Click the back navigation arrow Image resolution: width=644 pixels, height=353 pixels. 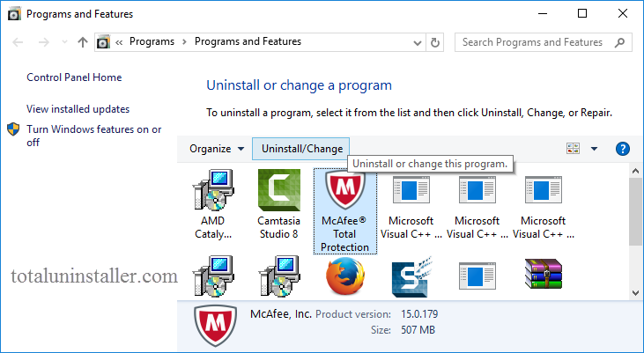tap(18, 42)
